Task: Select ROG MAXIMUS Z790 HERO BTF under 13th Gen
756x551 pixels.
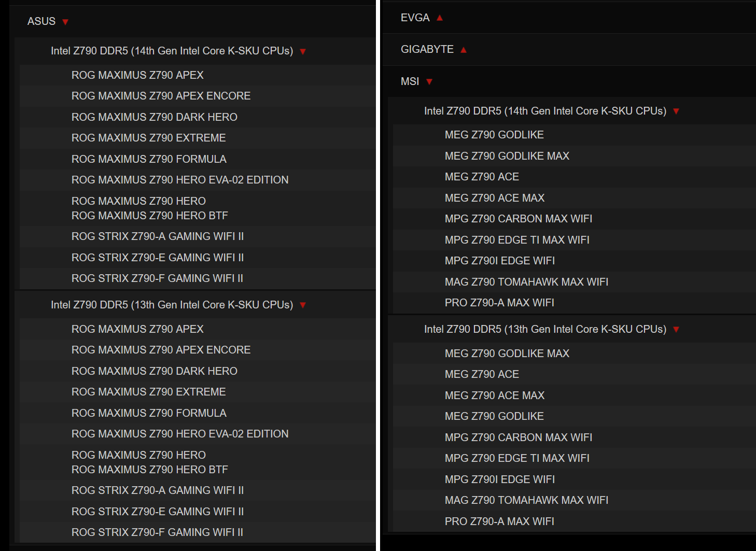Action: tap(150, 470)
